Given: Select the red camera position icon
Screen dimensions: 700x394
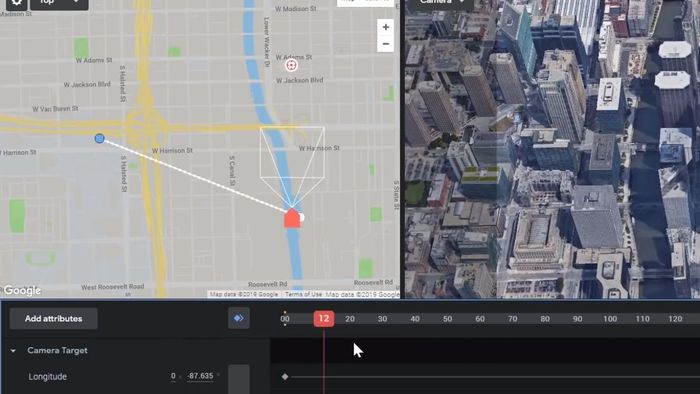Looking at the screenshot, I should (292, 218).
